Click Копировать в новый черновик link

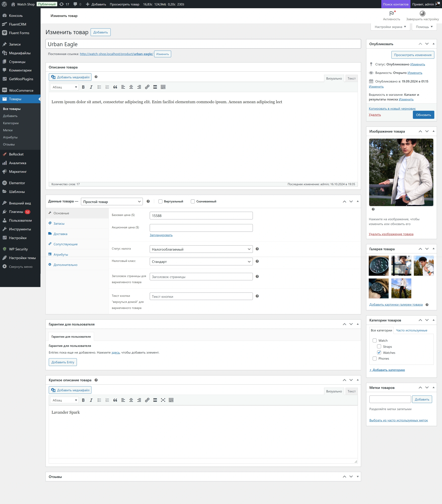(392, 109)
